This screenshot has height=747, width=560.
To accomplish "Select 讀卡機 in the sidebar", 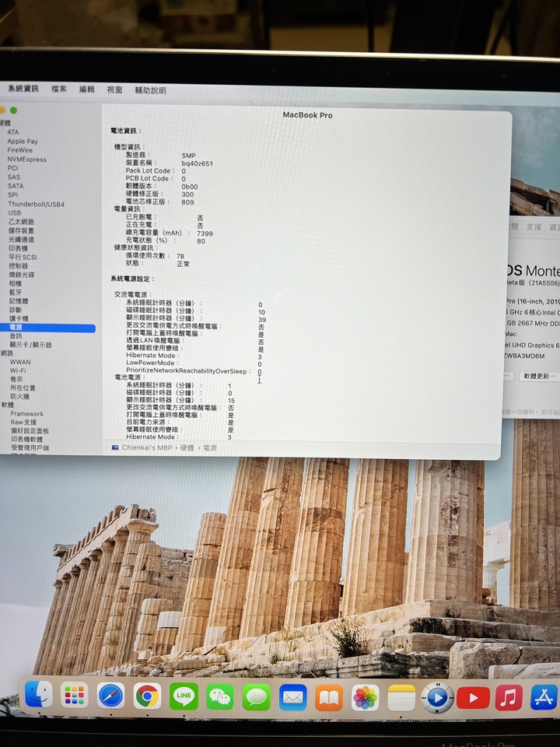I will pos(19,318).
